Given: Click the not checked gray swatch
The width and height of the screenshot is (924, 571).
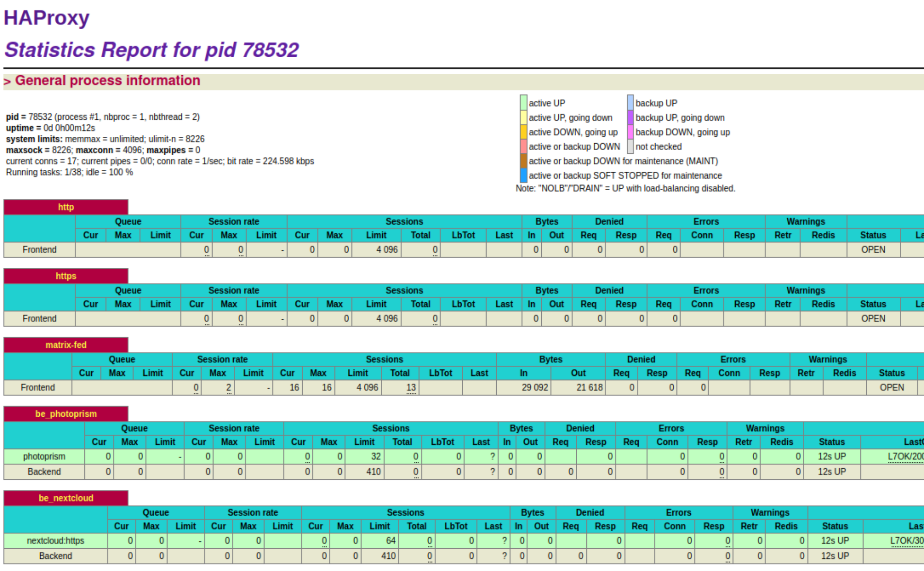Looking at the screenshot, I should [x=630, y=146].
